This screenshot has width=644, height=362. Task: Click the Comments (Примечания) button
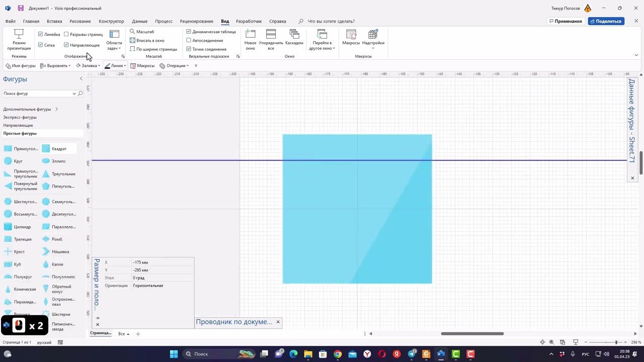[566, 21]
